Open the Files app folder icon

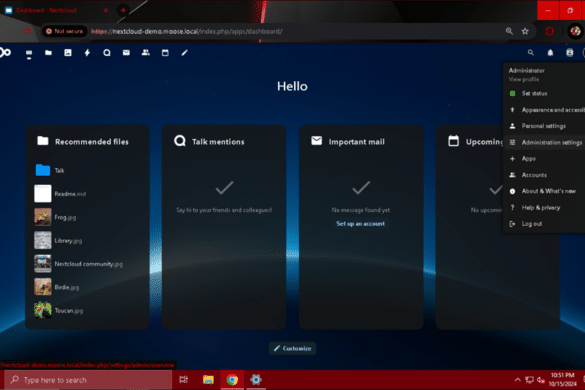[48, 53]
